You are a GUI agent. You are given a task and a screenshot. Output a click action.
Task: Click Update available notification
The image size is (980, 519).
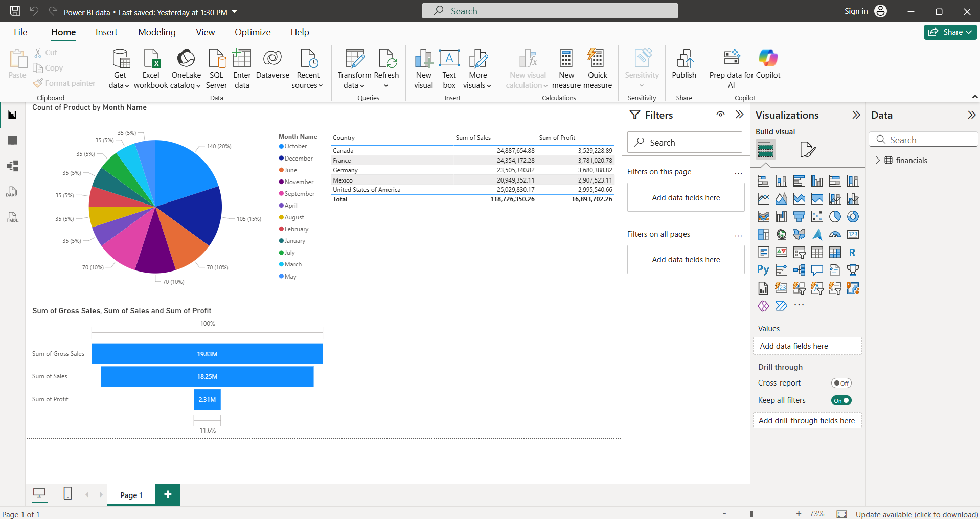(917, 514)
